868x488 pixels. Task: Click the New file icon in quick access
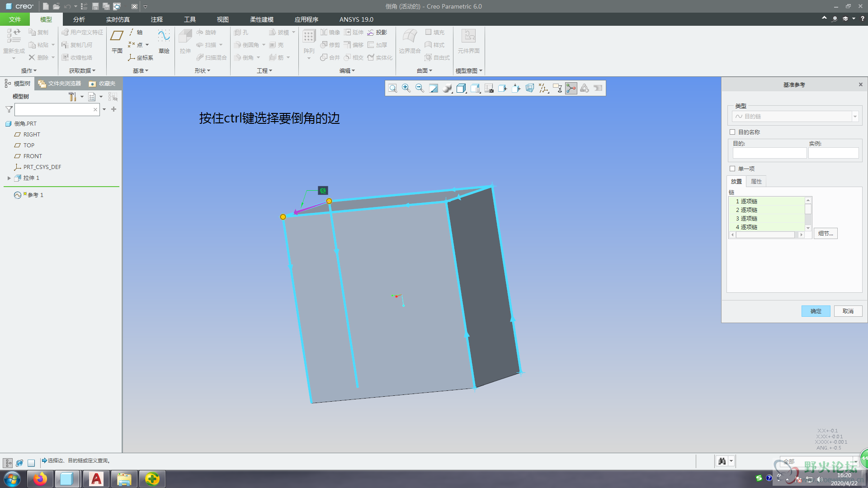tap(46, 6)
